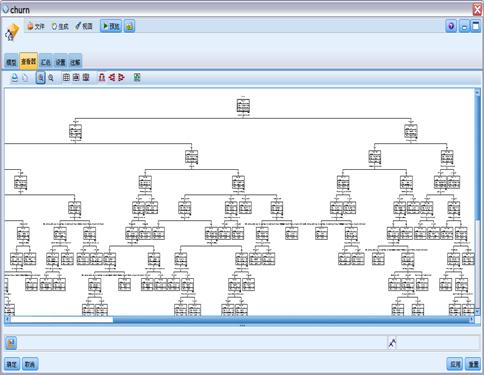
Task: Open the 文件 (File) menu
Action: pyautogui.click(x=36, y=26)
